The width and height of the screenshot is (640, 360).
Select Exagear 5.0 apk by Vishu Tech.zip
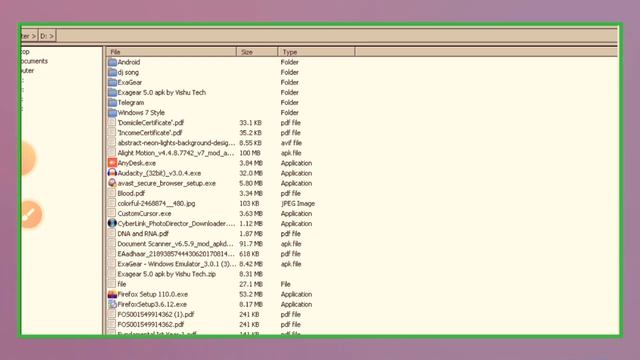[x=167, y=274]
